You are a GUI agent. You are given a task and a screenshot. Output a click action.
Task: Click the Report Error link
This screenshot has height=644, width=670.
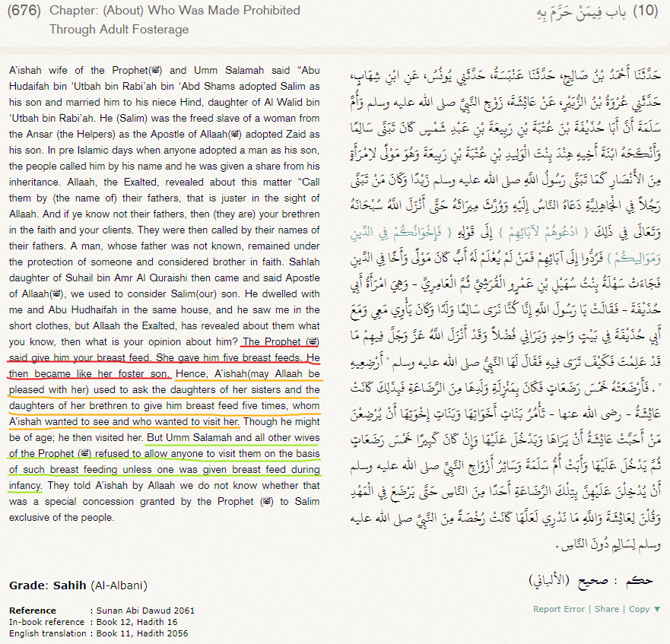point(559,609)
